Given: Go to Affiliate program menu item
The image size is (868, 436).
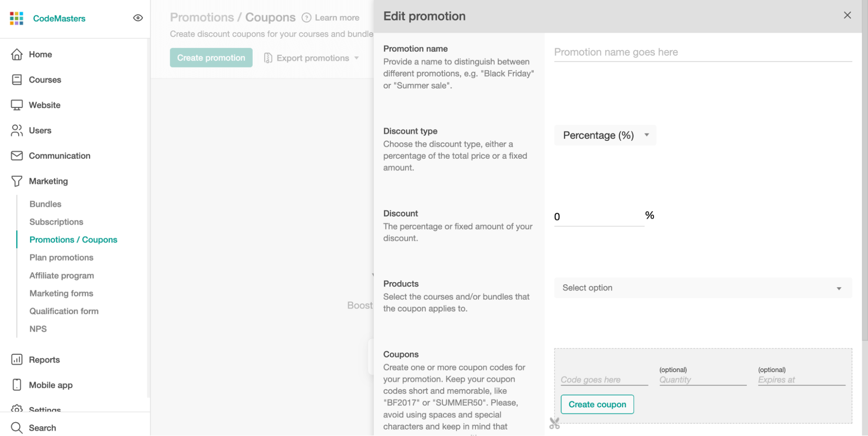Looking at the screenshot, I should 62,276.
